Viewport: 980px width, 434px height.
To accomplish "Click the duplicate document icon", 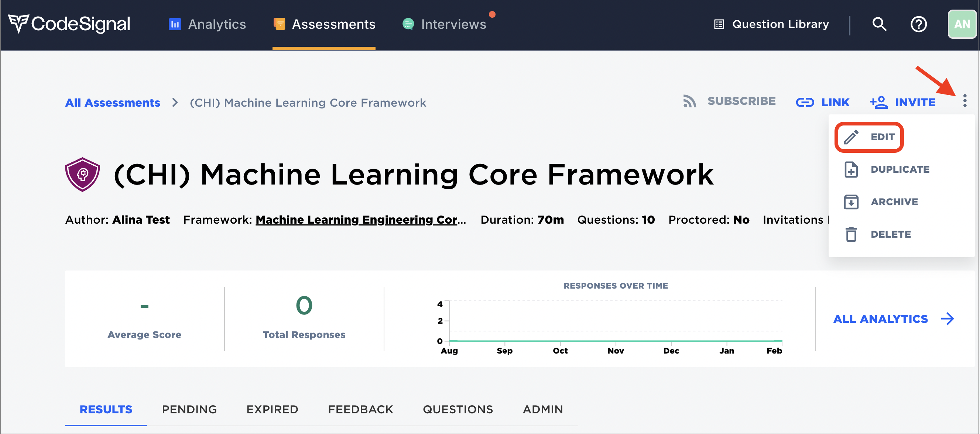I will coord(851,169).
